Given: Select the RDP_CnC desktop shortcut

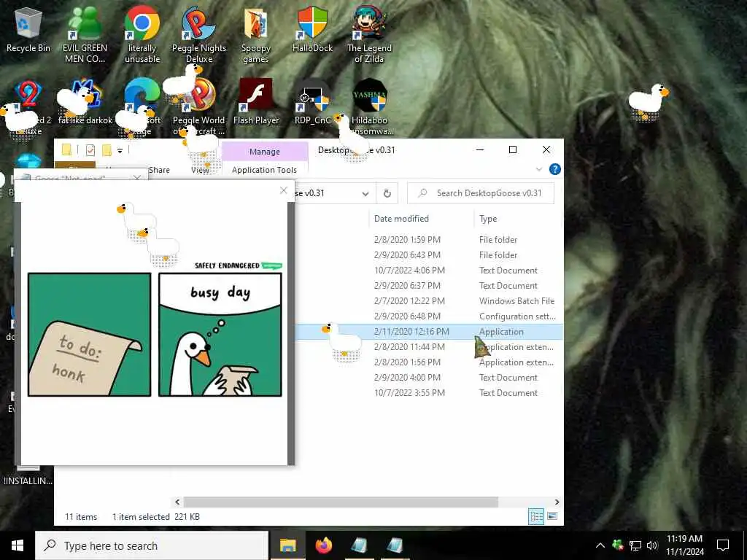Looking at the screenshot, I should [x=312, y=102].
